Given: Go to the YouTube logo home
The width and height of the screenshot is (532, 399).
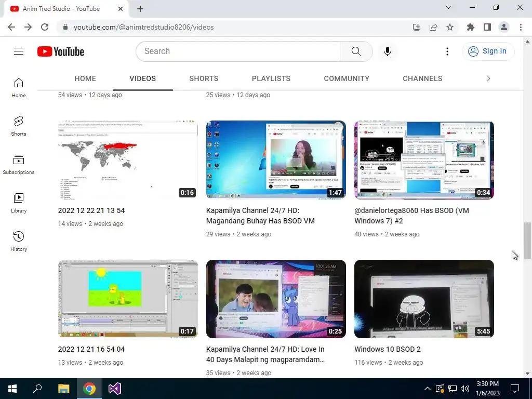Looking at the screenshot, I should point(61,51).
